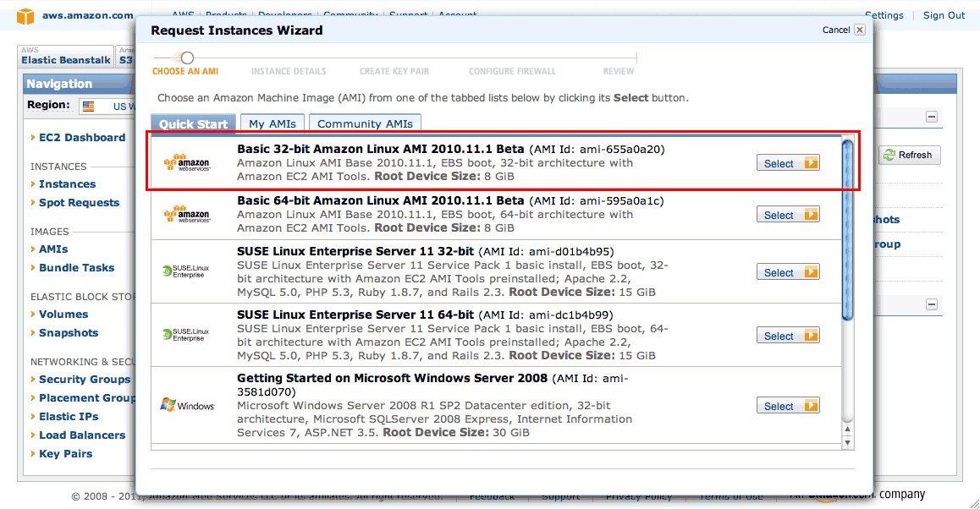Click the wizard progress step circle
Screen dimensions: 980x509
[x=187, y=58]
